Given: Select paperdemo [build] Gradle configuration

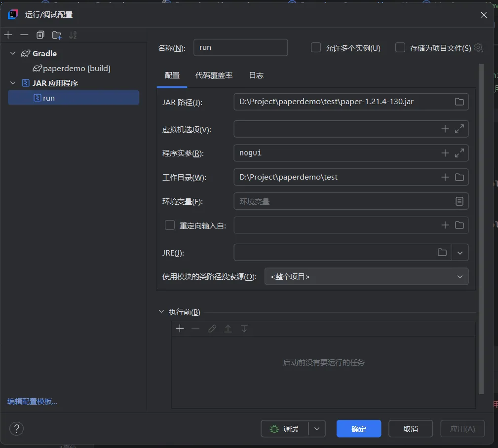Looking at the screenshot, I should [x=77, y=69].
